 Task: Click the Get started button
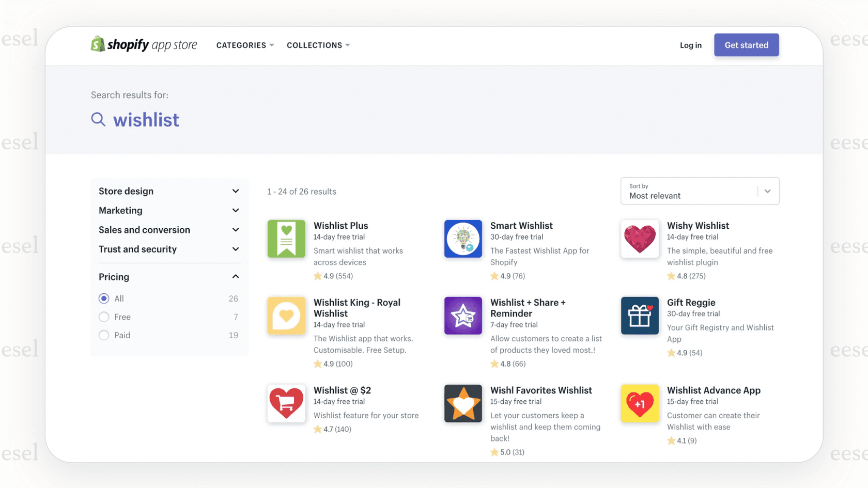point(746,45)
